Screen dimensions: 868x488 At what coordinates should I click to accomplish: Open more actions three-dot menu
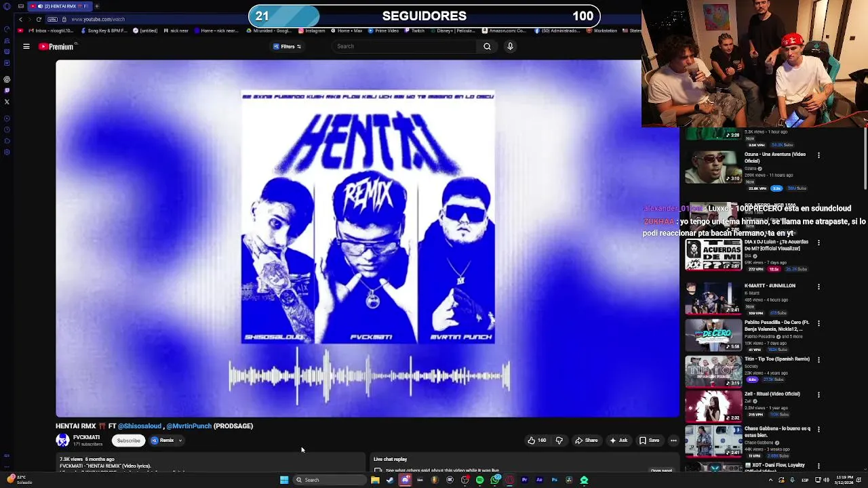coord(673,441)
